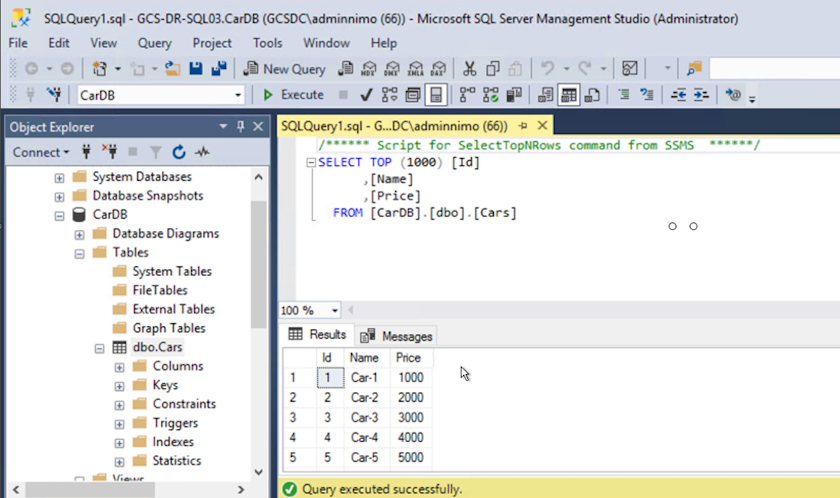Screen dimensions: 840x498
Task: Run the query with Execute
Action: point(293,95)
